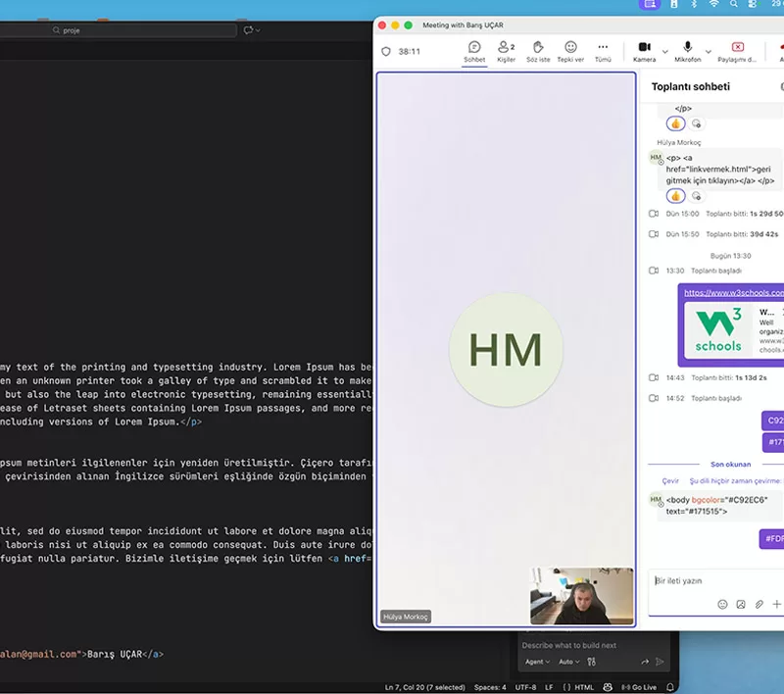Open the plus menu in message composer
784x694 pixels.
(776, 605)
